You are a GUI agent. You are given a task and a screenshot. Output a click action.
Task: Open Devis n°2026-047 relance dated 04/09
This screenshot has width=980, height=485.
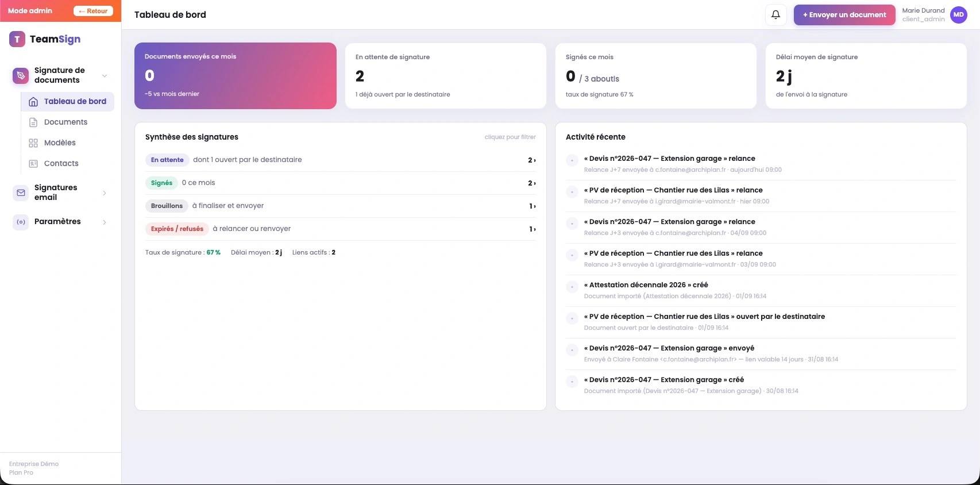click(761, 228)
